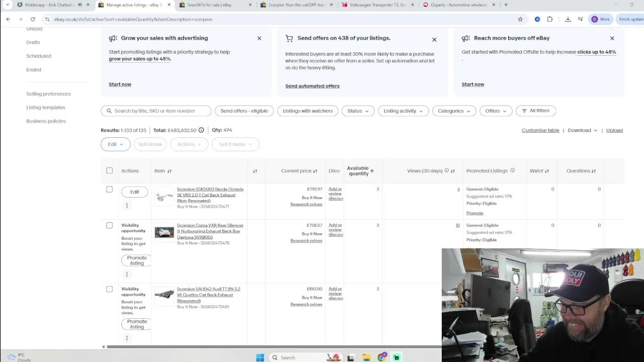
Task: Open All filters button
Action: click(535, 111)
